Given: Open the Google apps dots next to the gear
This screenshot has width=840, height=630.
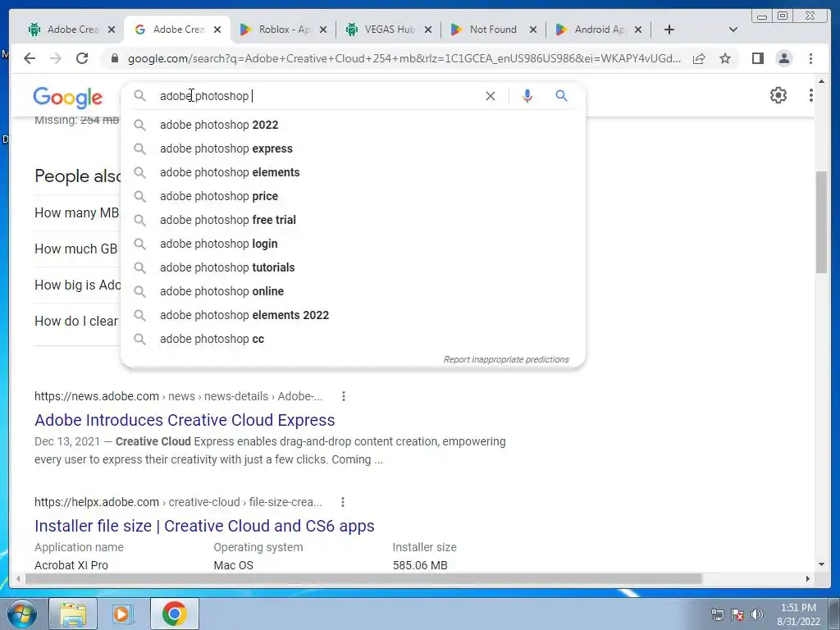Looking at the screenshot, I should coord(811,95).
